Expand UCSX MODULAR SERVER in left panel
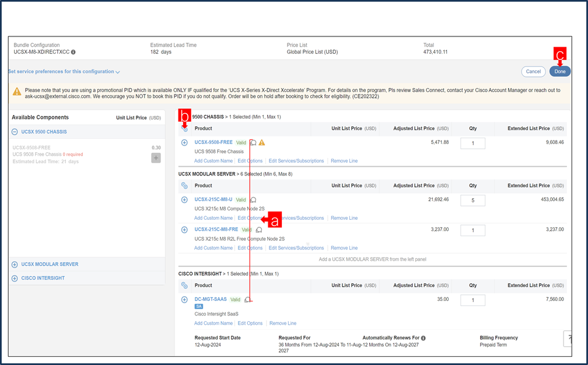 (15, 265)
